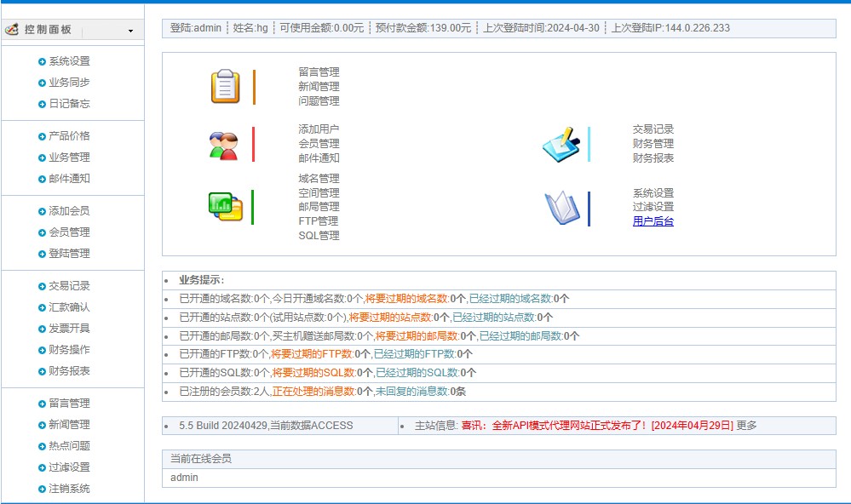Select the 域名管理 link
The image size is (851, 504).
click(318, 179)
